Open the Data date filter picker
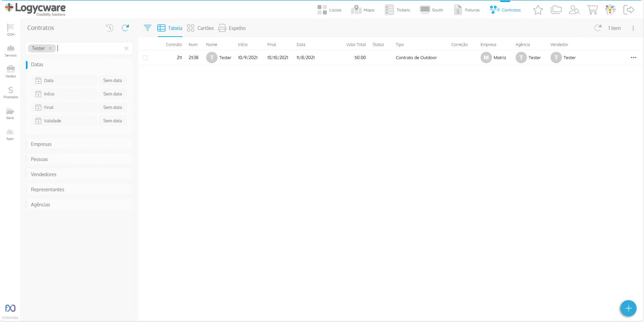 pos(64,80)
